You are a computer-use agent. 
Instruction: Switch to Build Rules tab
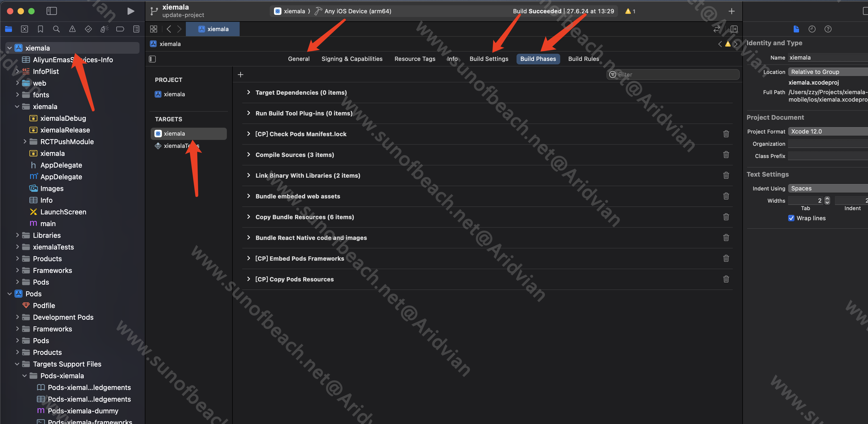point(584,59)
